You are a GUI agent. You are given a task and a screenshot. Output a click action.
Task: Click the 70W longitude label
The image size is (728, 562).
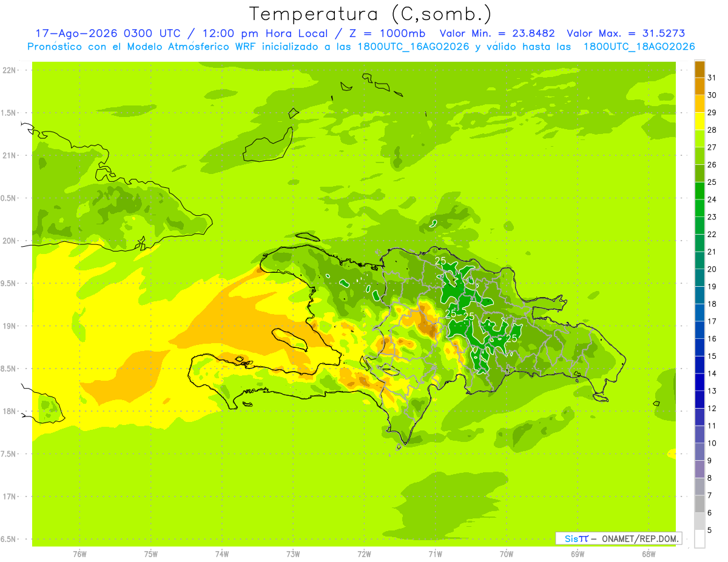[x=507, y=554]
